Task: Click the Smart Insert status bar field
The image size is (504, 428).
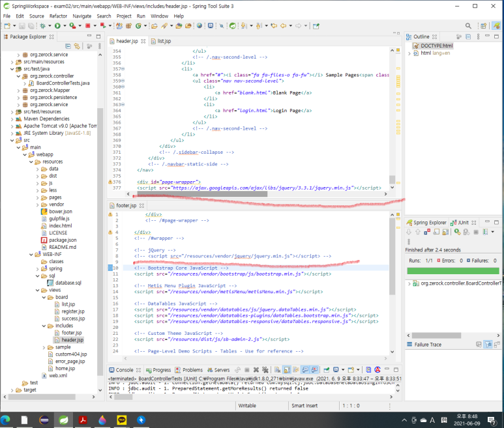Action: coord(304,406)
